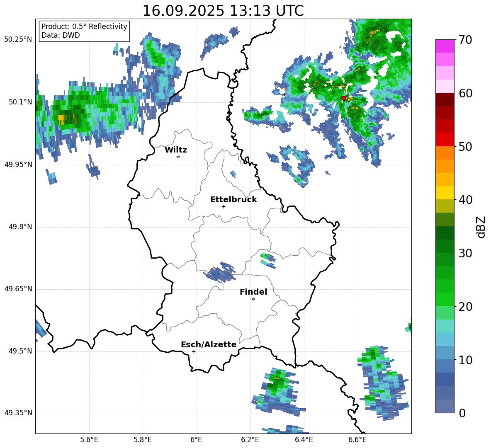
Task: Pick the orange colorbar segment just below 50
Action: [x=445, y=153]
